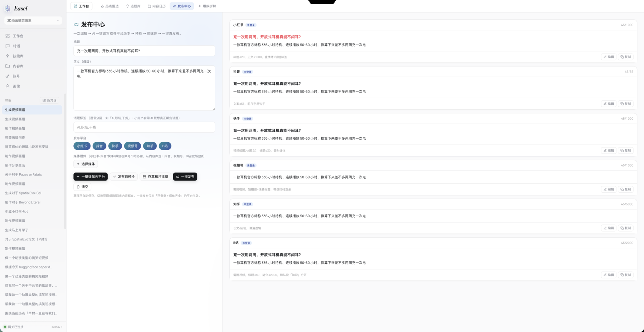Click the 画像 person icon in the sidebar
The image size is (644, 332).
[x=8, y=86]
